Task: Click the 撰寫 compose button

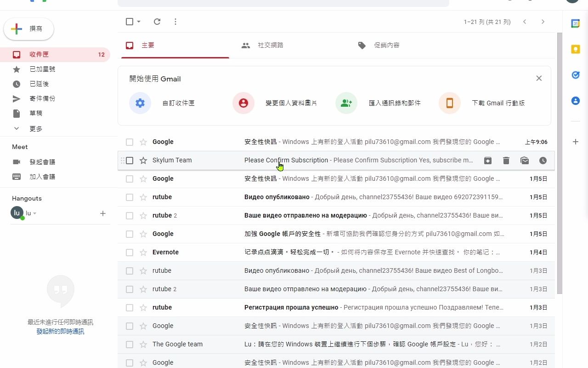Action: click(29, 29)
